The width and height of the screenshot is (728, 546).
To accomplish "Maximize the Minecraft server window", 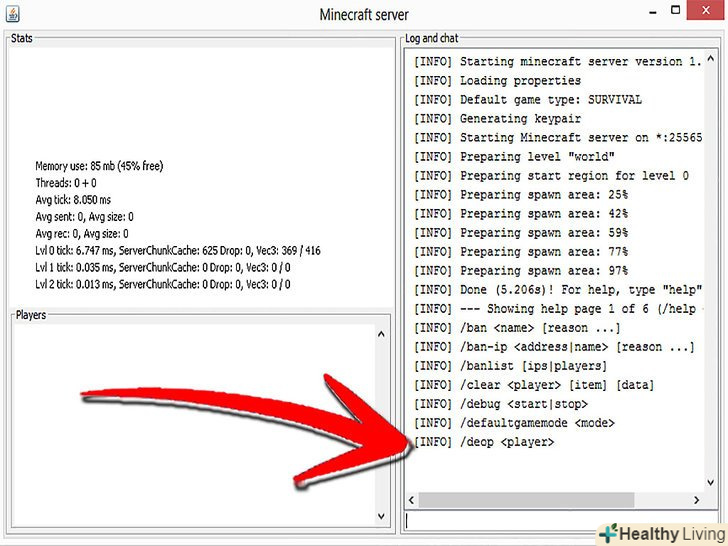I will click(x=676, y=10).
